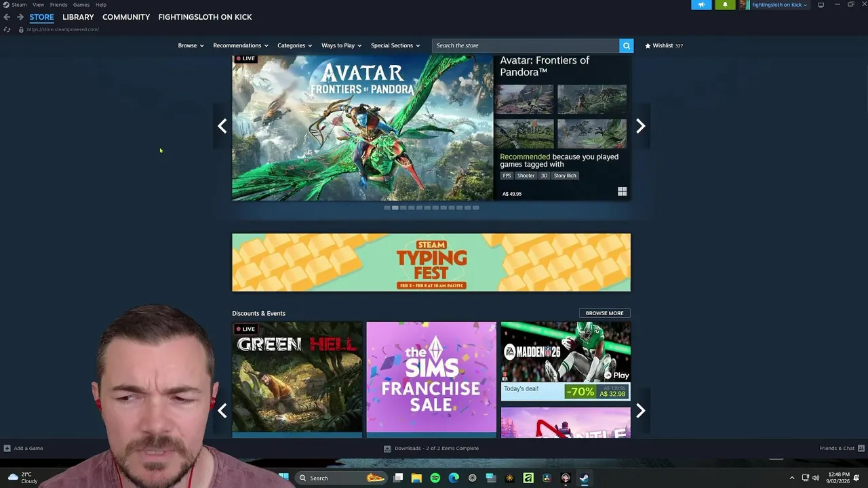
Task: Click the Story Rich tag
Action: tap(565, 176)
